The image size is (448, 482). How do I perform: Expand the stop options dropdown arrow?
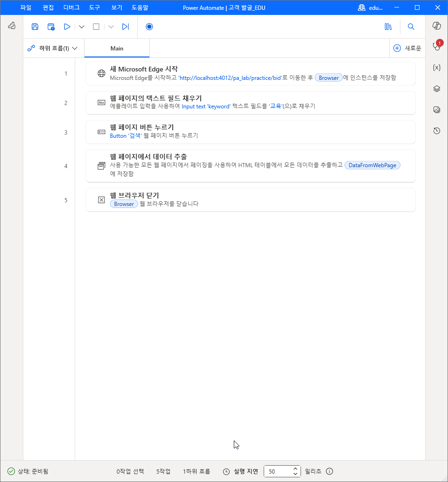(111, 27)
